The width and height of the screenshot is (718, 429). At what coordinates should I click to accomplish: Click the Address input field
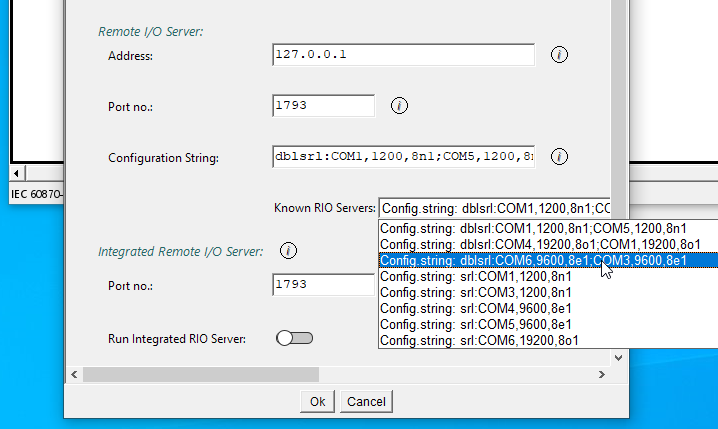pos(402,55)
